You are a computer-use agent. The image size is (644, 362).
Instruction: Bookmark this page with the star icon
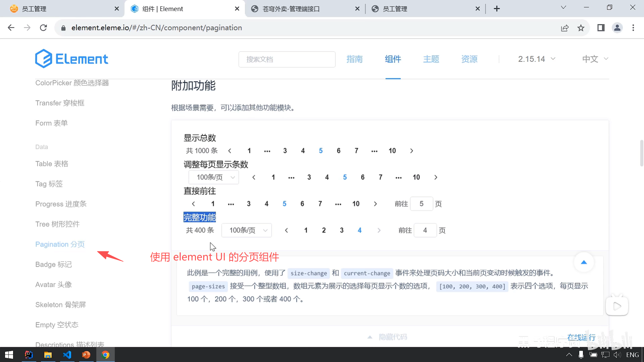pyautogui.click(x=581, y=28)
